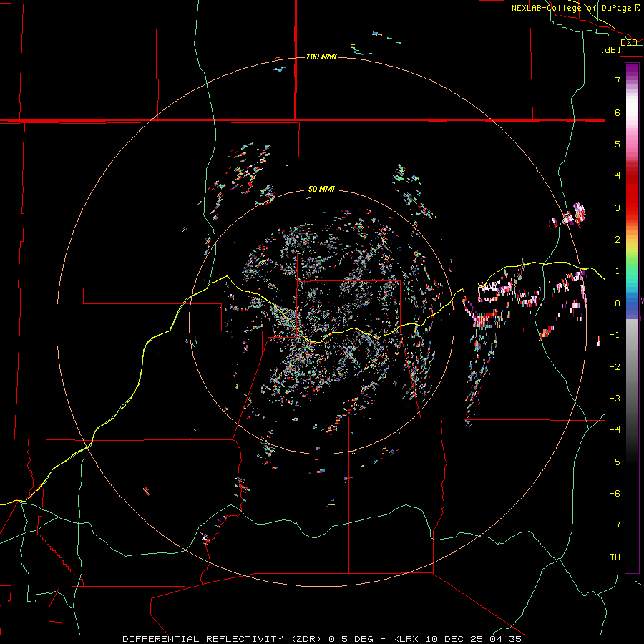644x644 pixels.
Task: Click the DZD color scale title
Action: pos(628,42)
